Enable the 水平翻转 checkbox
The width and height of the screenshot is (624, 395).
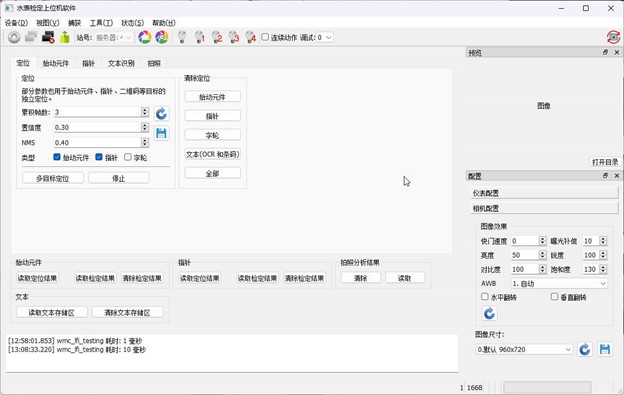point(484,297)
